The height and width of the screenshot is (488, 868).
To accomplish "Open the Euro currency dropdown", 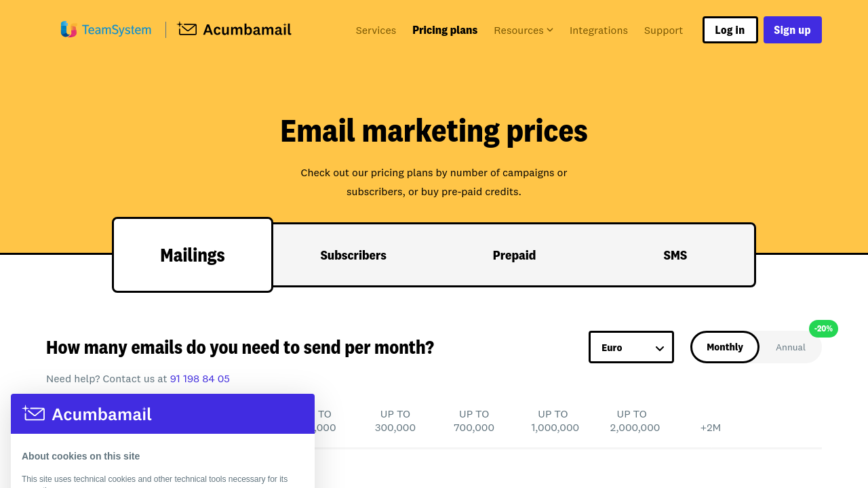I will point(631,347).
